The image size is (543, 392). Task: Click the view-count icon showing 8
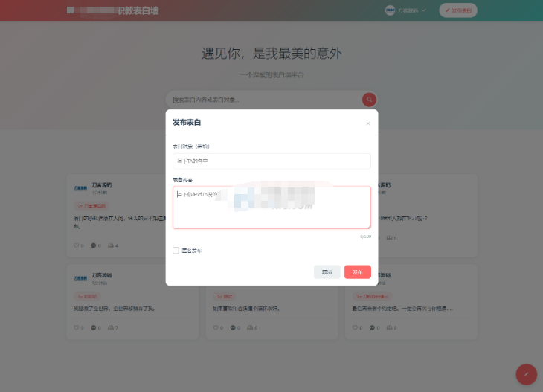coord(250,327)
